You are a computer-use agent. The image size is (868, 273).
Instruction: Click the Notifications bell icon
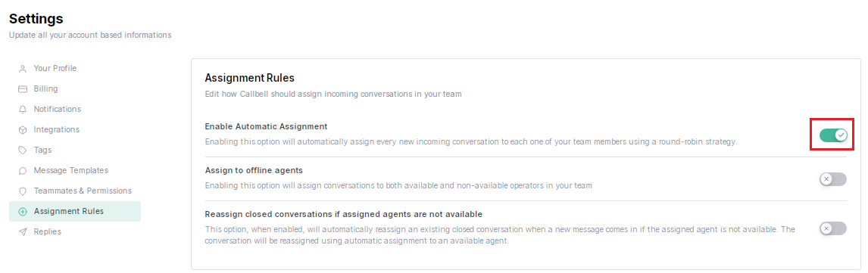pos(23,110)
